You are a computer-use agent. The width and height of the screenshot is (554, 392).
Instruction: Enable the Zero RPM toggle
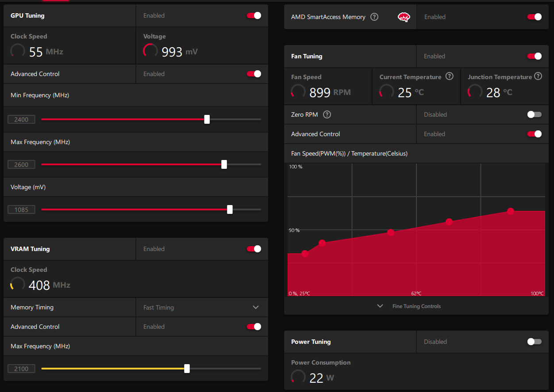click(534, 114)
